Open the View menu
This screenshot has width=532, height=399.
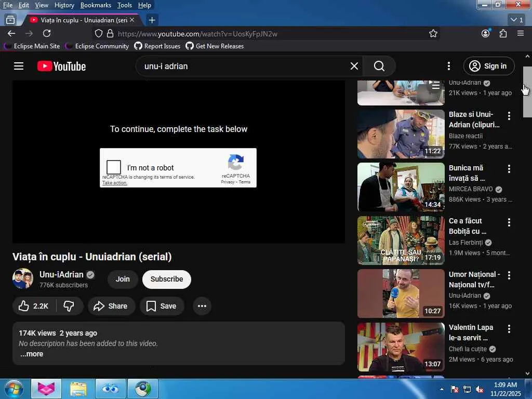click(x=42, y=5)
